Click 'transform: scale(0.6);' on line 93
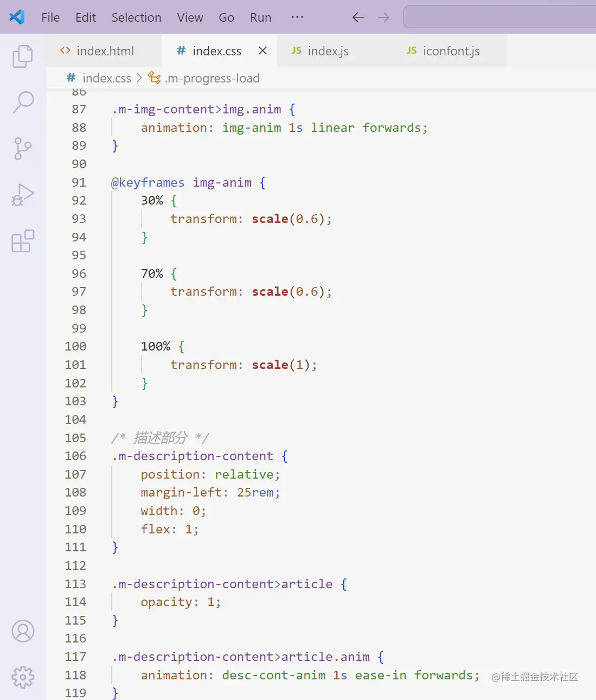This screenshot has height=700, width=596. click(251, 219)
